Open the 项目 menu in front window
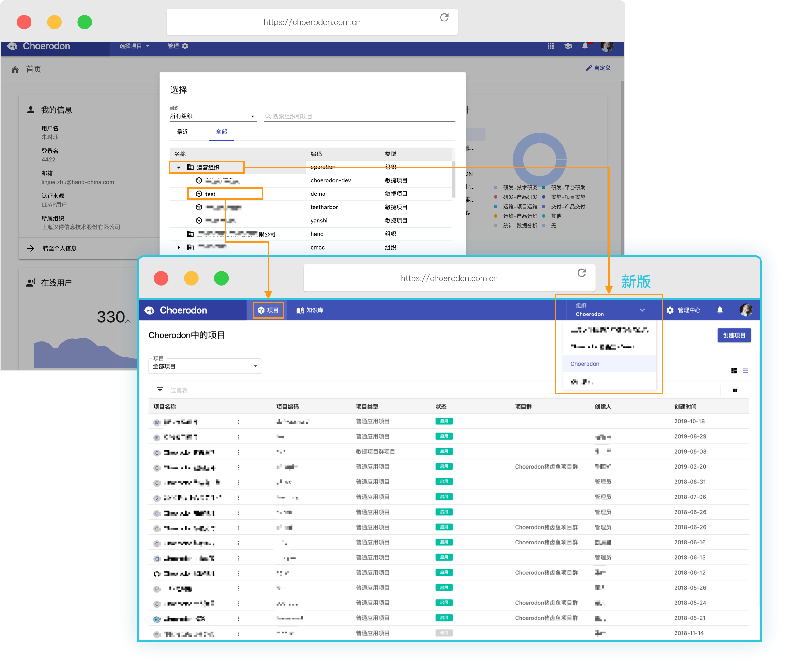Screen dimensions: 792x672 click(x=268, y=310)
